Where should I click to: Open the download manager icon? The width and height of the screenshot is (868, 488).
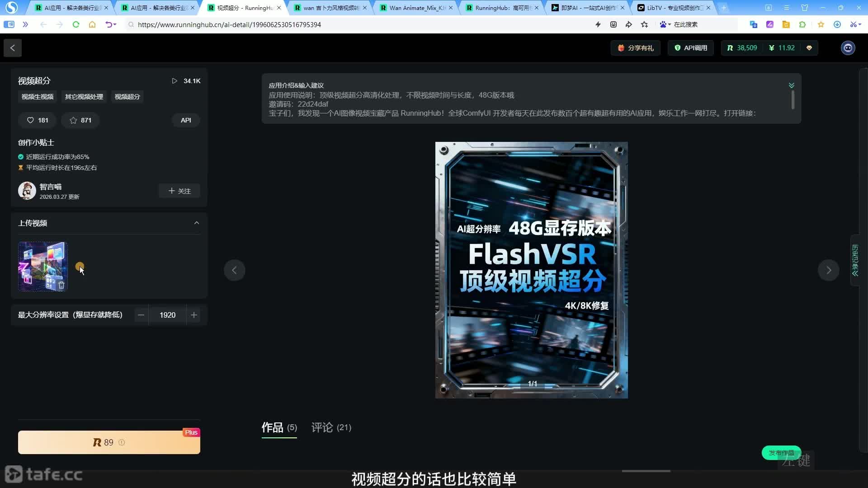837,24
